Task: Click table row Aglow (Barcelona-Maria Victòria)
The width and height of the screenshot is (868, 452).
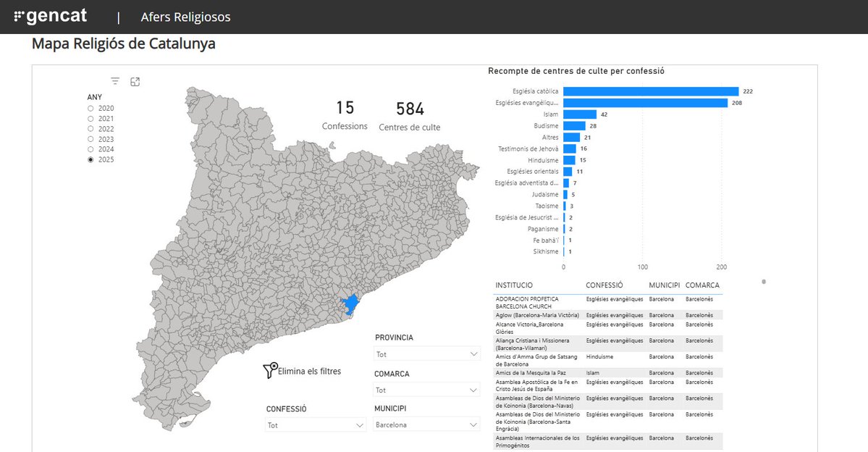Action: pyautogui.click(x=608, y=315)
